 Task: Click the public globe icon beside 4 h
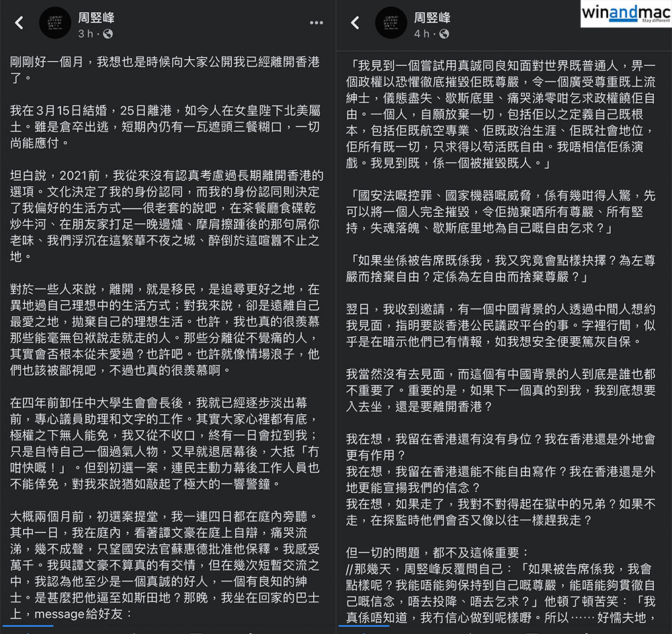click(x=443, y=34)
